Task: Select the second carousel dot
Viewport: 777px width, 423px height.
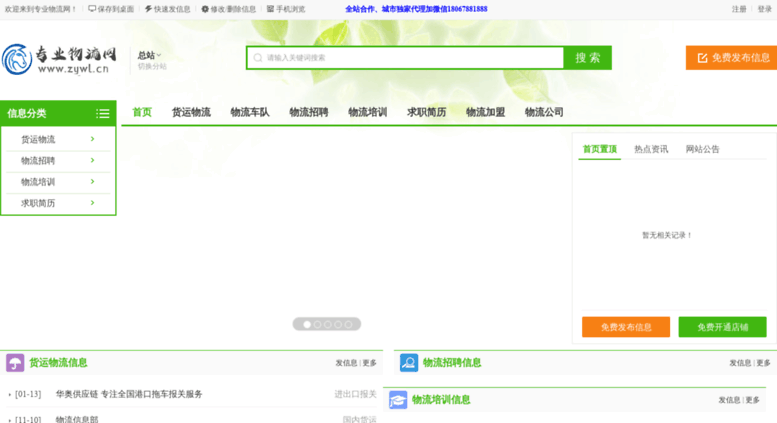Action: click(318, 324)
